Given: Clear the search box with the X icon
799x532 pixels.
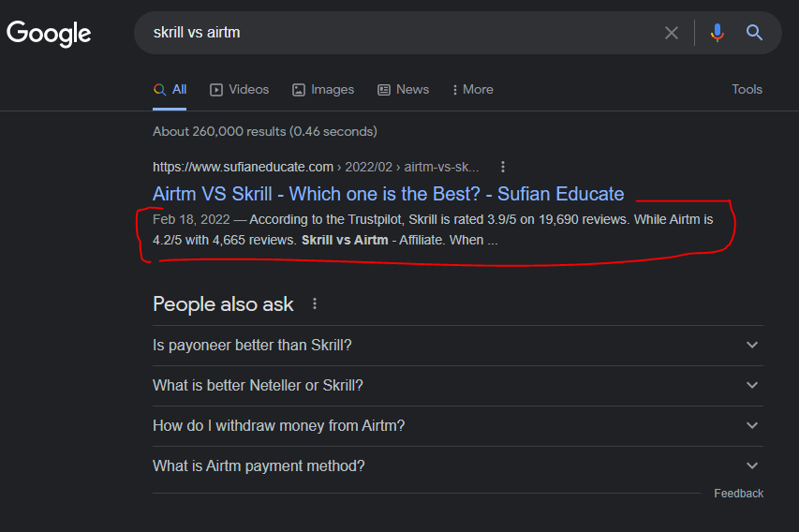Looking at the screenshot, I should pos(672,33).
